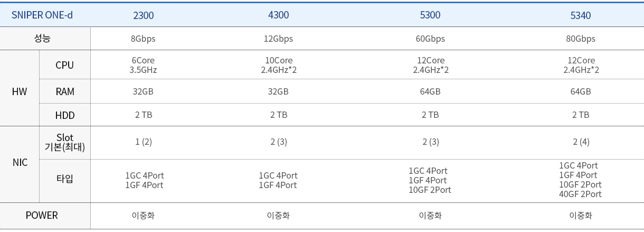Click the 5340 model column header

[581, 15]
